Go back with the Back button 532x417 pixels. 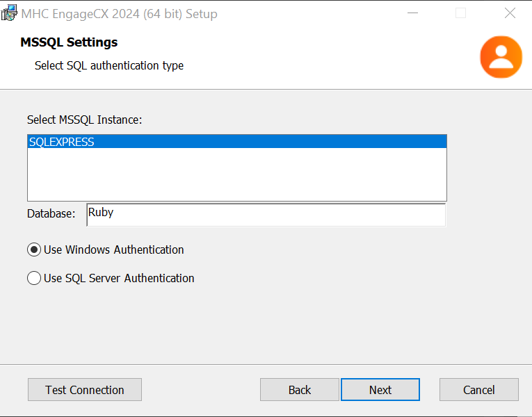click(x=300, y=389)
